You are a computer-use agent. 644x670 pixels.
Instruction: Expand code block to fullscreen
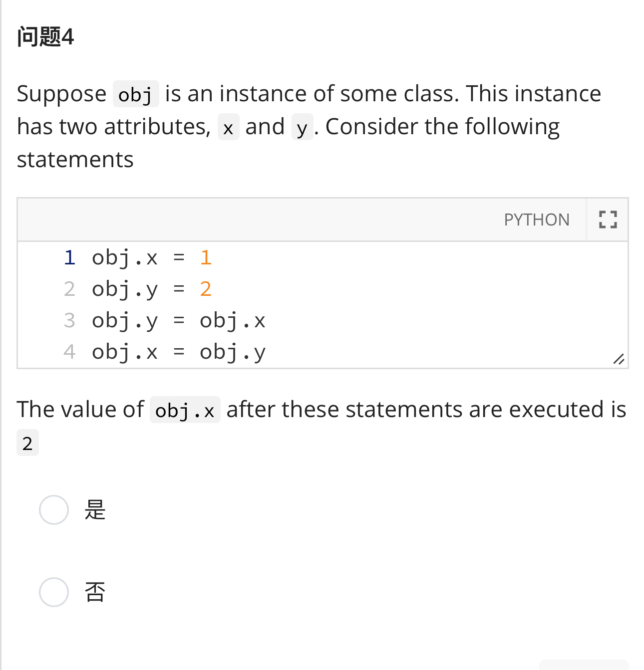tap(608, 220)
